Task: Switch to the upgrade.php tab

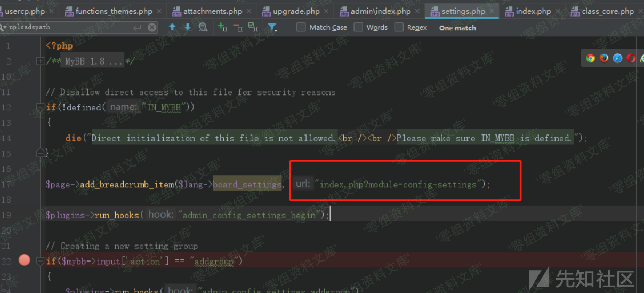Action: [296, 11]
